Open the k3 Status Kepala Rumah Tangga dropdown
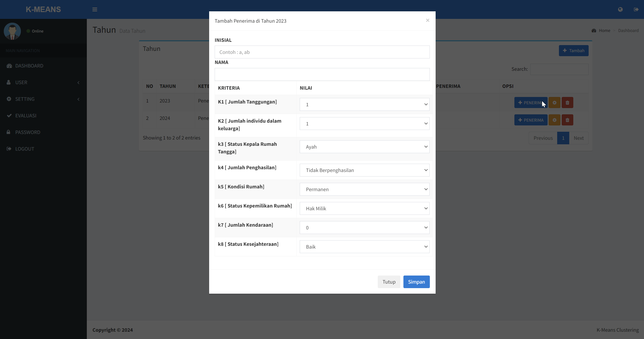644x339 pixels. pos(364,147)
